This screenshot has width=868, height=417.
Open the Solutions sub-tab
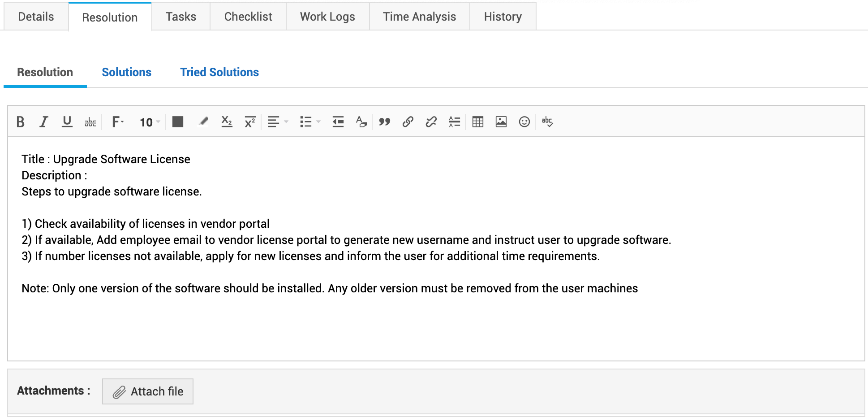coord(127,72)
